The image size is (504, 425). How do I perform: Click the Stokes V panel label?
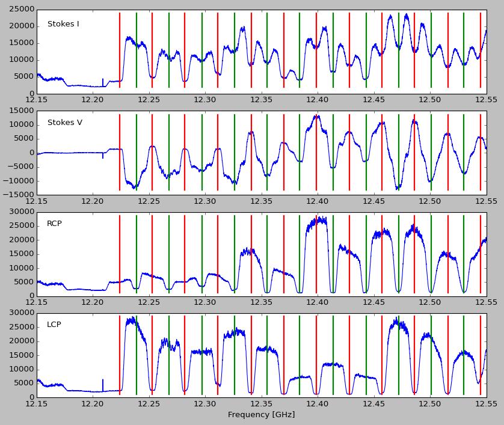[x=64, y=123]
